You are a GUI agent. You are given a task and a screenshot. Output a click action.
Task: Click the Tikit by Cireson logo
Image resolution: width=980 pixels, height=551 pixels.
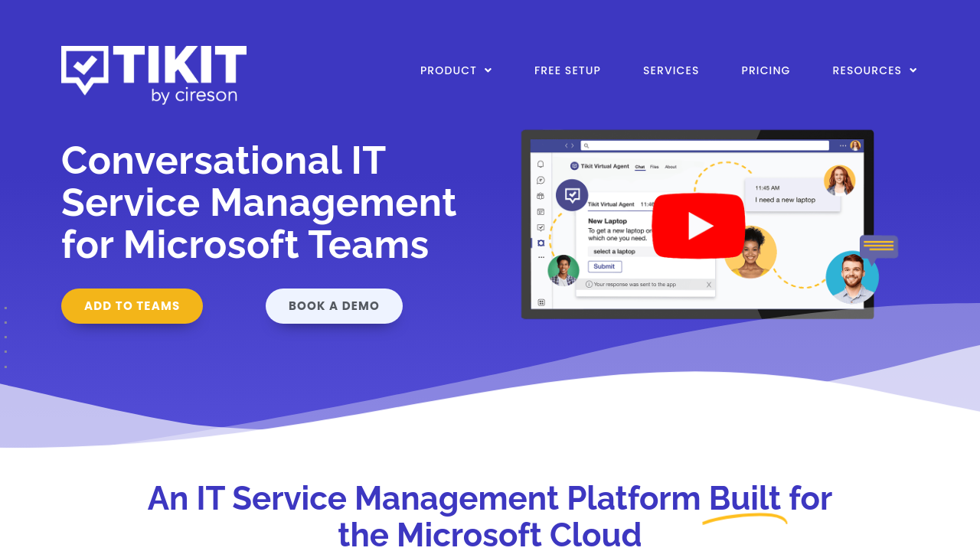(154, 75)
